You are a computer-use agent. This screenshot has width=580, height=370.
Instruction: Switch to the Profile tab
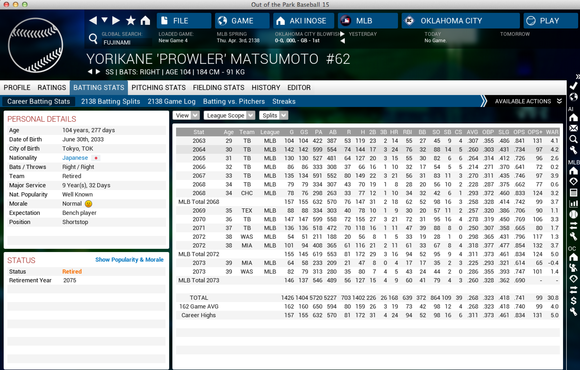tap(17, 88)
